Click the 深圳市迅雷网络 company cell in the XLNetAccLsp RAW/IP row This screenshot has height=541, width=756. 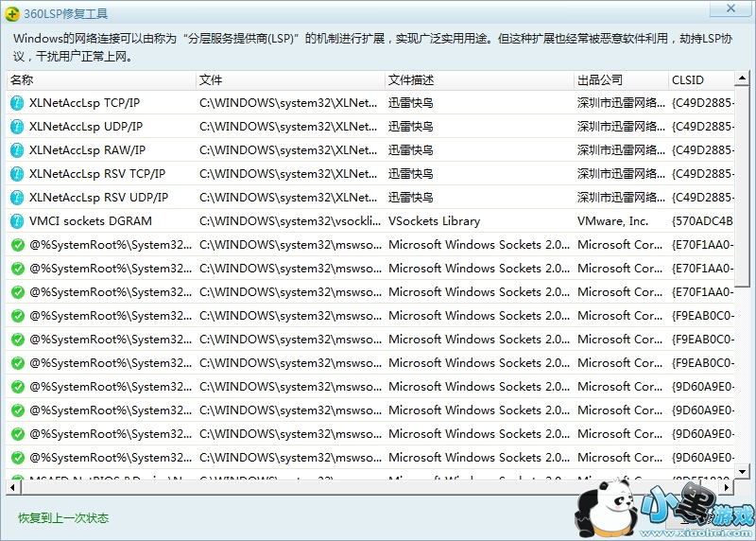point(621,150)
